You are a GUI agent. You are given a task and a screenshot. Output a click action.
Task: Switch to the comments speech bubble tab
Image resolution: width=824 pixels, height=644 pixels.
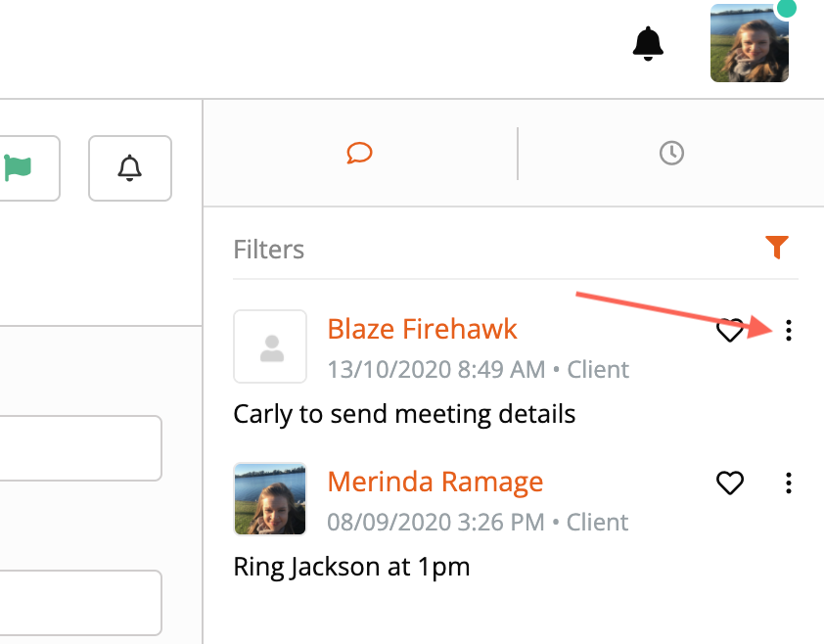pos(359,154)
